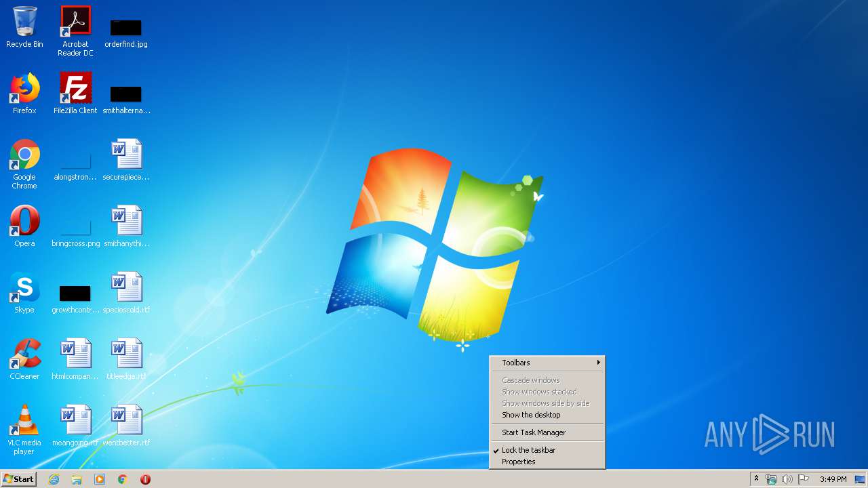Screen dimensions: 868x488
Task: Select the htmlcompan... document
Action: [75, 359]
